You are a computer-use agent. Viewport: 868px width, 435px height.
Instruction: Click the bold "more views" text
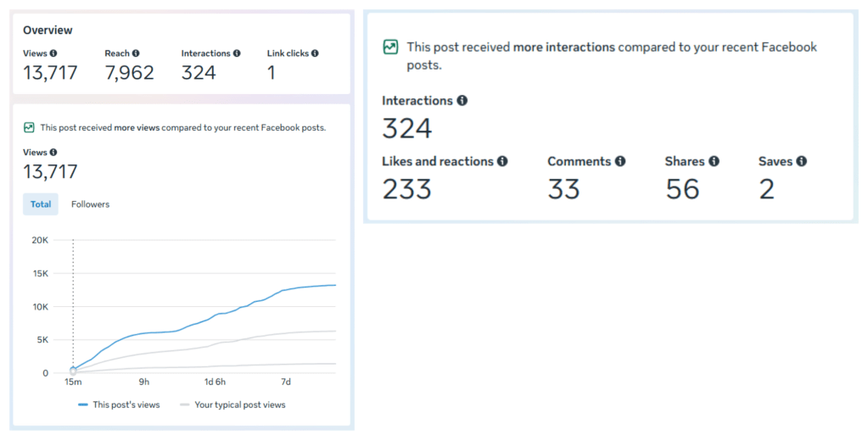click(x=135, y=128)
